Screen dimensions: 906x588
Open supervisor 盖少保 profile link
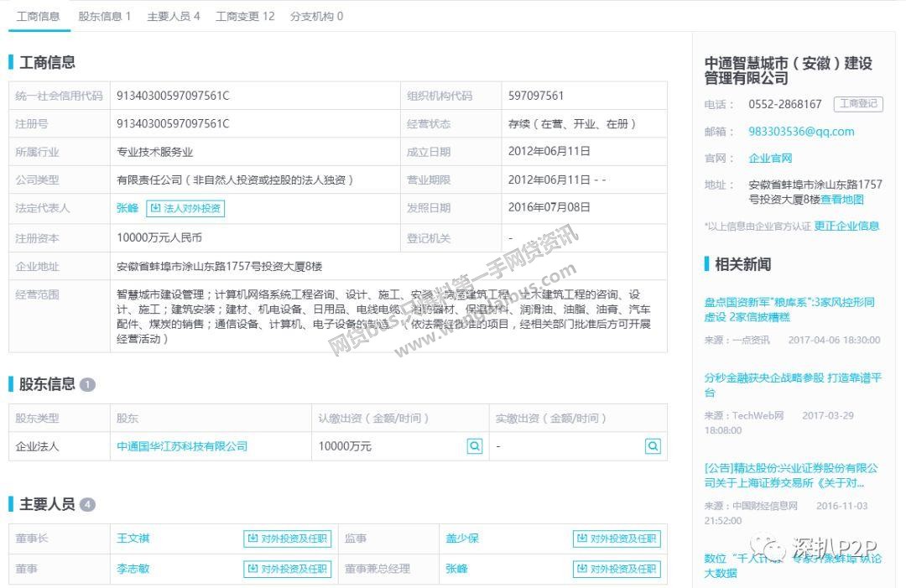[462, 539]
